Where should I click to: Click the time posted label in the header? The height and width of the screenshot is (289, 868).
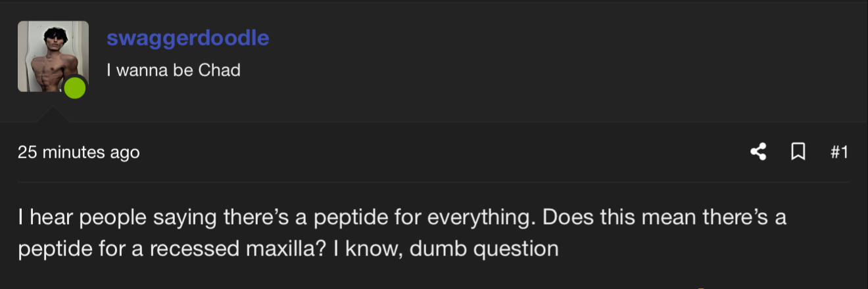(x=79, y=152)
